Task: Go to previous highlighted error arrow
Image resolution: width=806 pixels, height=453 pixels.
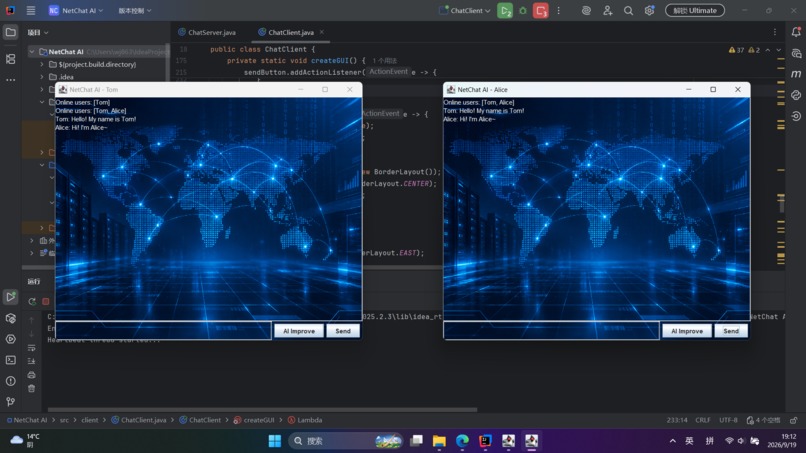Action: 767,50
